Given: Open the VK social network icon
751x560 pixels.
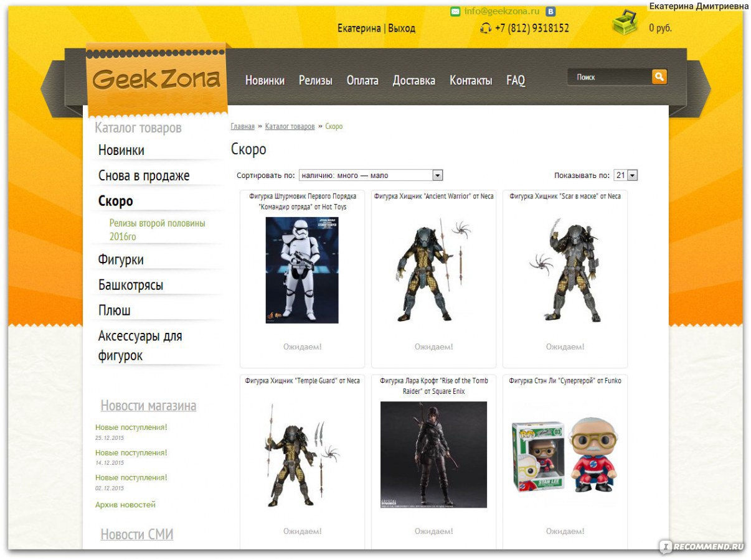Looking at the screenshot, I should pos(550,11).
